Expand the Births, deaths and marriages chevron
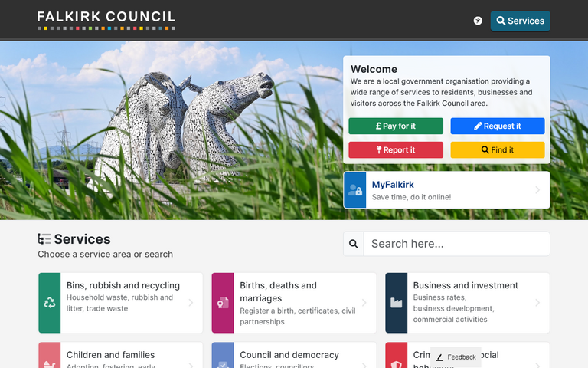Viewport: 588px width, 368px height. (364, 303)
